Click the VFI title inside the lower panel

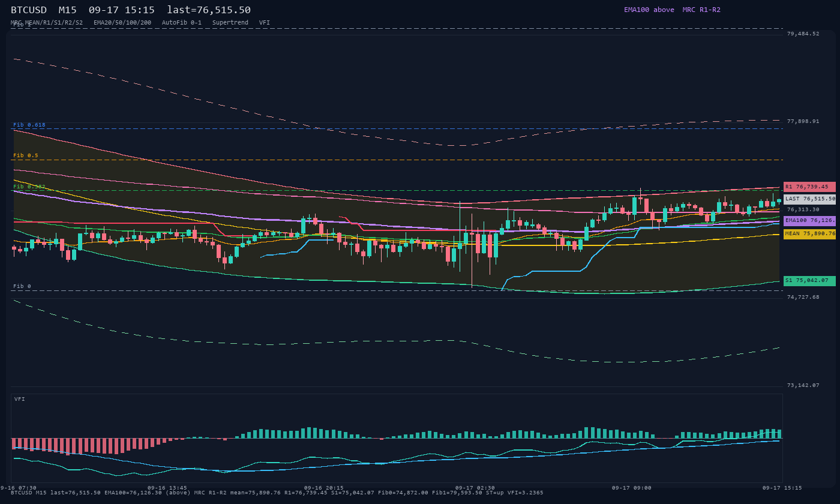[20, 399]
